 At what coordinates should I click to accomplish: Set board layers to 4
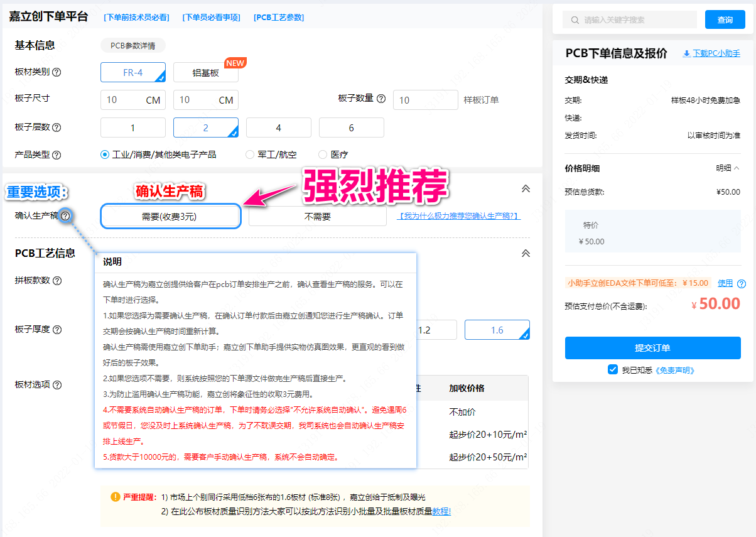tap(279, 127)
